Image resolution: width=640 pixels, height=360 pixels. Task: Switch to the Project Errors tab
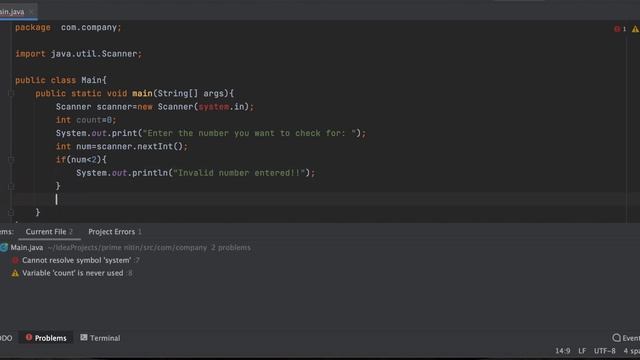click(115, 232)
